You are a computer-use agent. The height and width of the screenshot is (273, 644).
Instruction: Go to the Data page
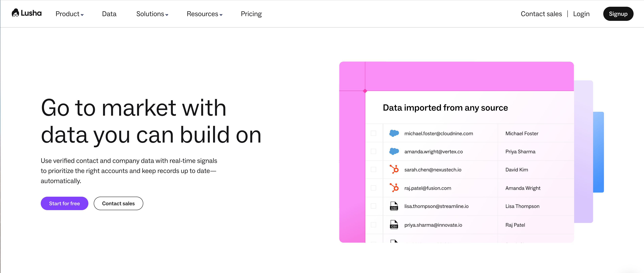tap(109, 14)
